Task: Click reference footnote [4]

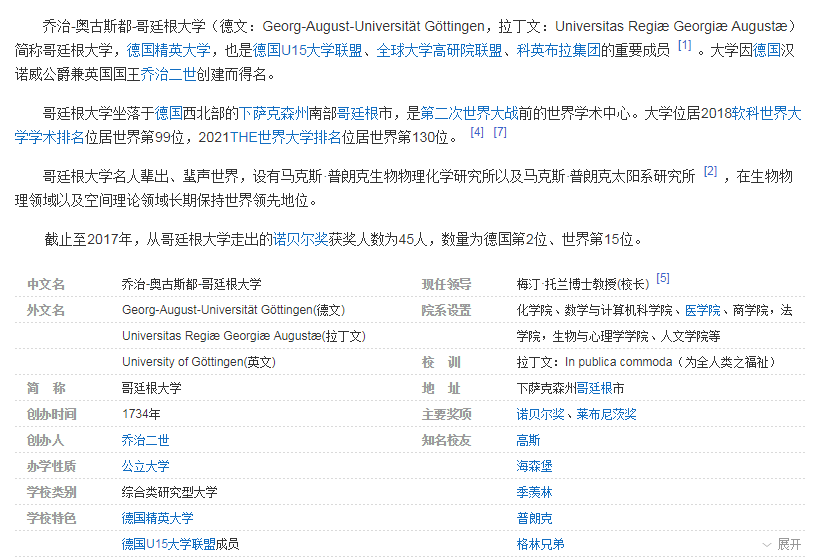Action: [477, 132]
